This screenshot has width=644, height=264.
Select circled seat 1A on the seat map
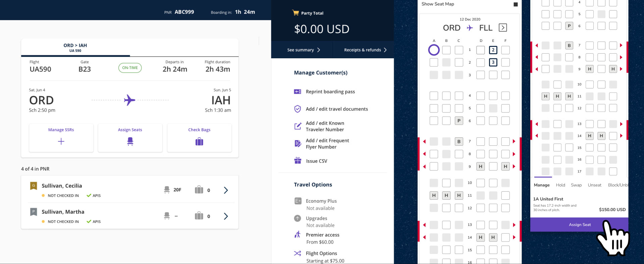coord(434,50)
